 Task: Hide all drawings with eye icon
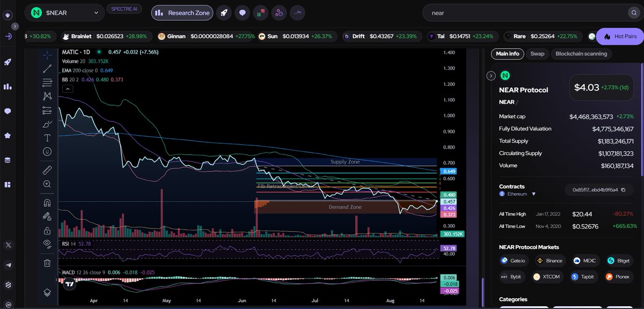(x=47, y=244)
